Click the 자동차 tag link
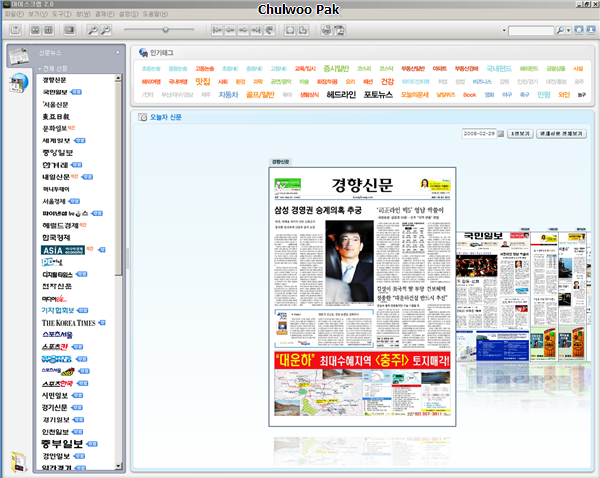The width and height of the screenshot is (600, 478). click(228, 95)
